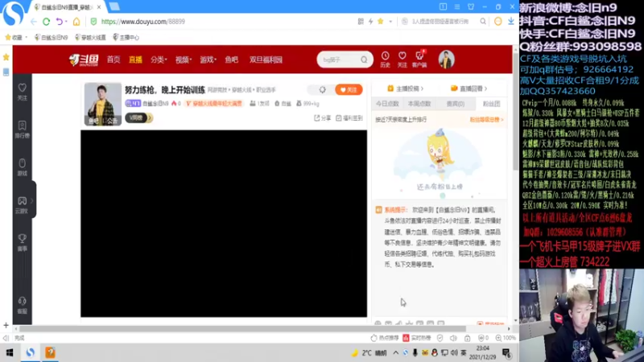
Task: Bookmark this page with the address bar star
Action: pos(380,22)
